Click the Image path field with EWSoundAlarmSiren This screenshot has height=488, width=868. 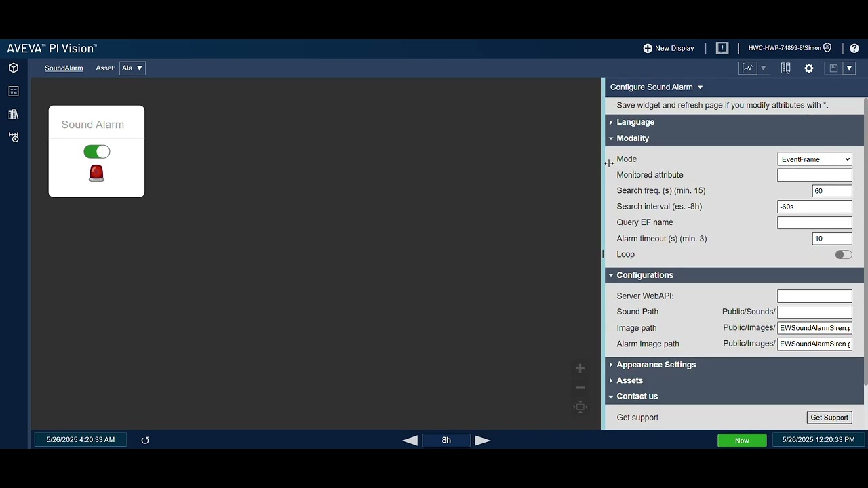point(814,328)
